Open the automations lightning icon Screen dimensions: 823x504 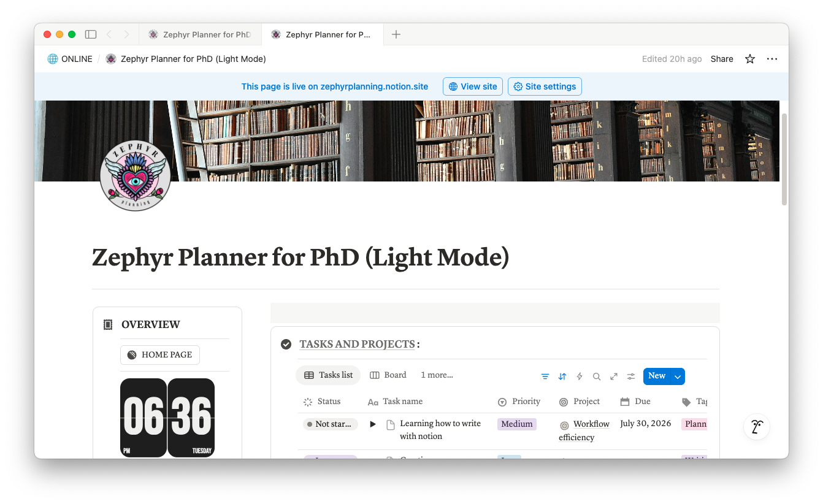click(x=580, y=376)
